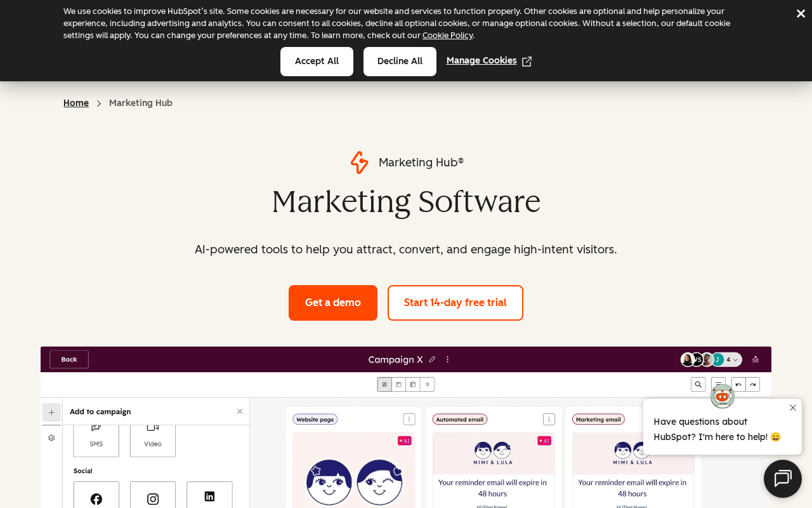
Task: Click the pencil icon beside Campaign X
Action: 432,359
